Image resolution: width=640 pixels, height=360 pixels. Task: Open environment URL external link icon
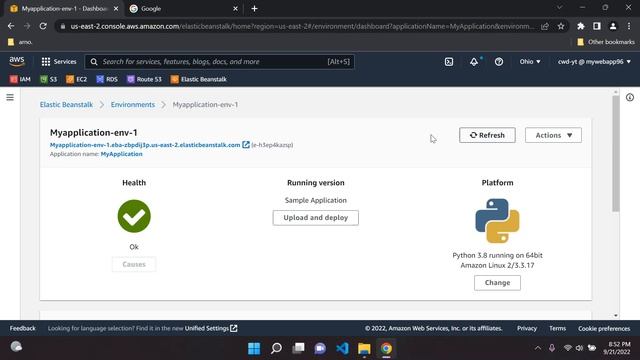click(x=246, y=144)
